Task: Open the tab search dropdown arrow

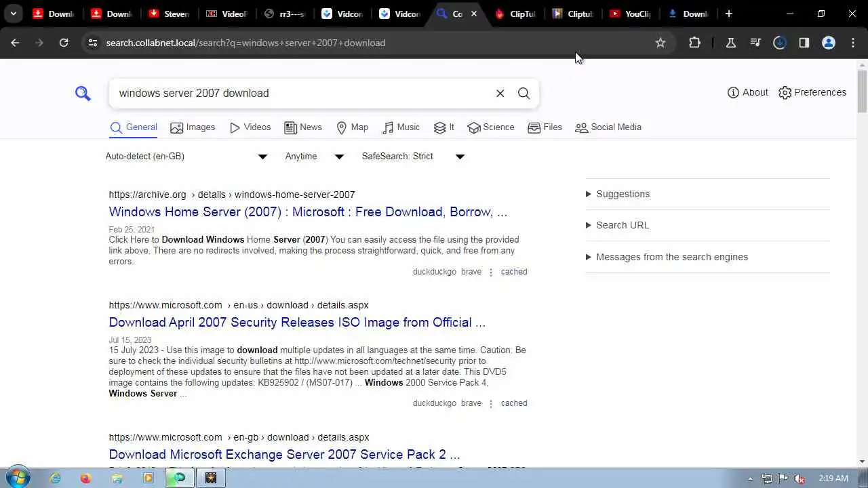Action: pyautogui.click(x=14, y=14)
